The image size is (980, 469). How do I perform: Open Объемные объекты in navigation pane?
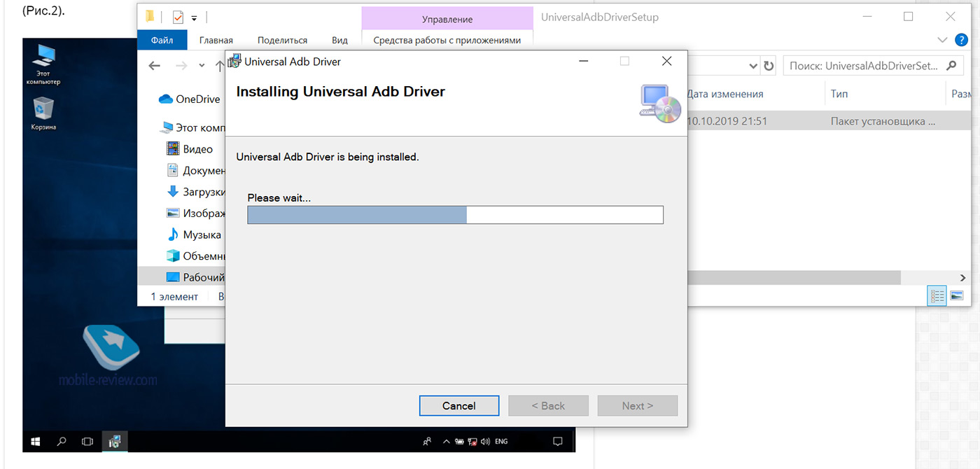tap(195, 255)
